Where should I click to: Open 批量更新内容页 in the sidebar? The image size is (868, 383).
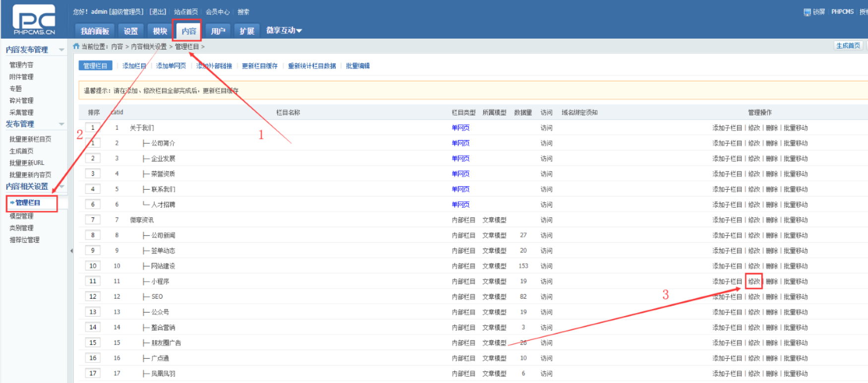[x=30, y=175]
